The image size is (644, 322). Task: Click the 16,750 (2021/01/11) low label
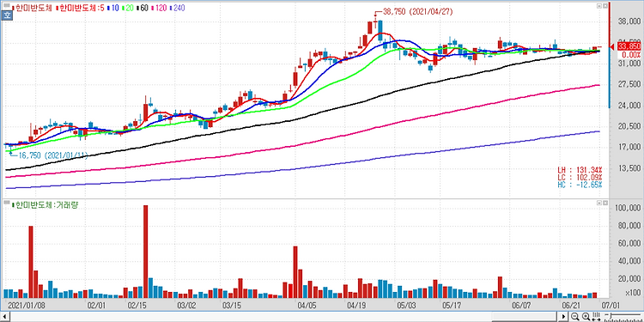pyautogui.click(x=52, y=155)
